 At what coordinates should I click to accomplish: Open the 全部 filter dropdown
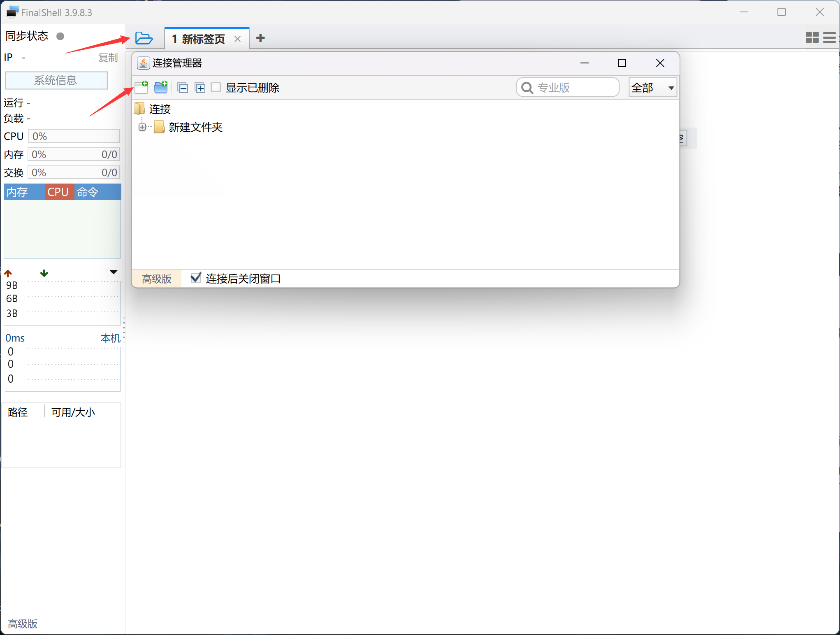(653, 87)
